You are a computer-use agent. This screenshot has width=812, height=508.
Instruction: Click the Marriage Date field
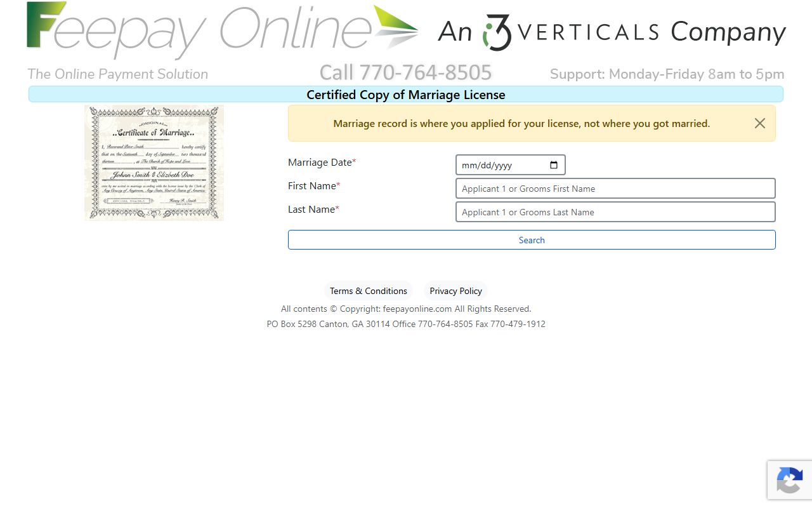coord(511,165)
